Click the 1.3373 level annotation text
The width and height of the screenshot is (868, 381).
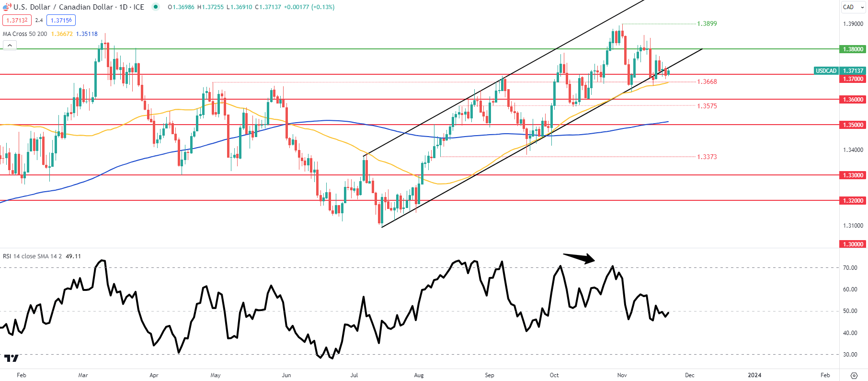(x=707, y=157)
